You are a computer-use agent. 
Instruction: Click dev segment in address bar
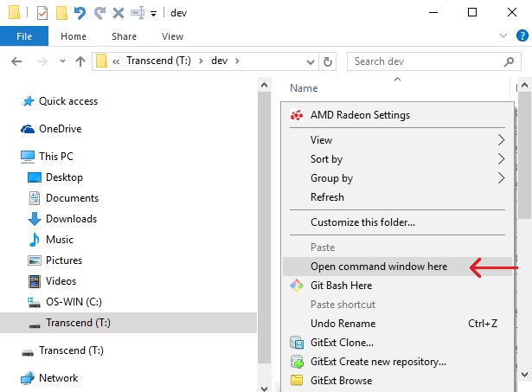point(219,61)
